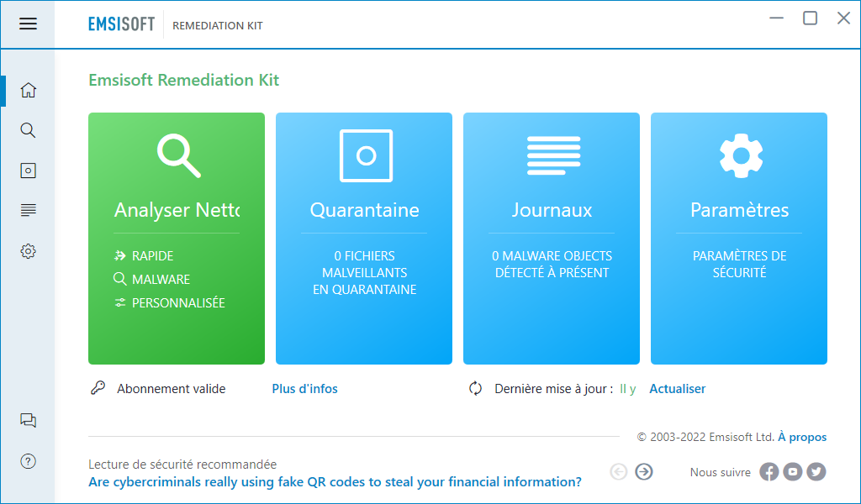Open the fake QR codes article link
Viewport: 861px width, 504px height.
point(335,482)
